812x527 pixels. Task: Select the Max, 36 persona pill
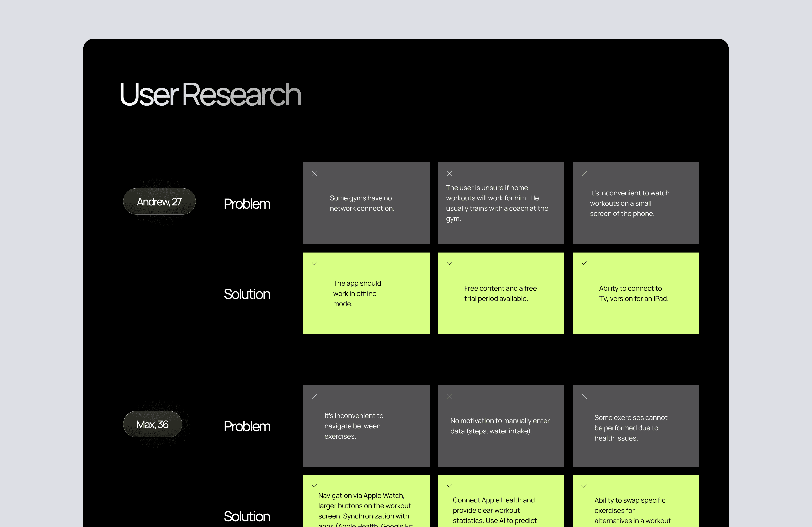pos(152,424)
